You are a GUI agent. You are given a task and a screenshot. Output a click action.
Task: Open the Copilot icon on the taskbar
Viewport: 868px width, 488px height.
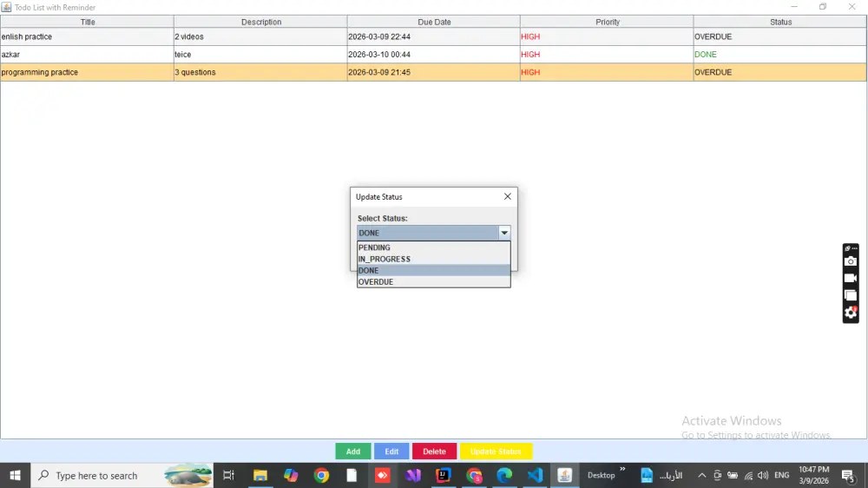pyautogui.click(x=291, y=475)
